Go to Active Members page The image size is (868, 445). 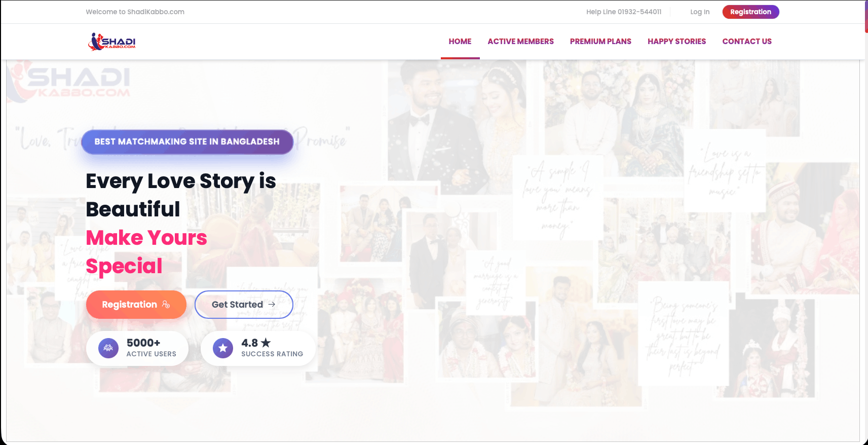(x=520, y=42)
